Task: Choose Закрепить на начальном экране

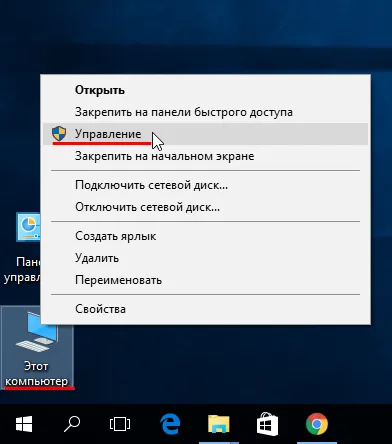Action: (x=205, y=156)
